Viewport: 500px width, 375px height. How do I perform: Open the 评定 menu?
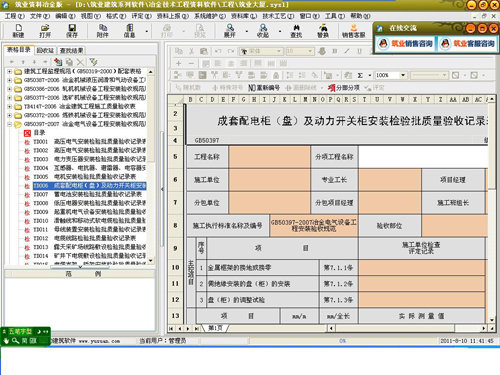click(x=141, y=16)
